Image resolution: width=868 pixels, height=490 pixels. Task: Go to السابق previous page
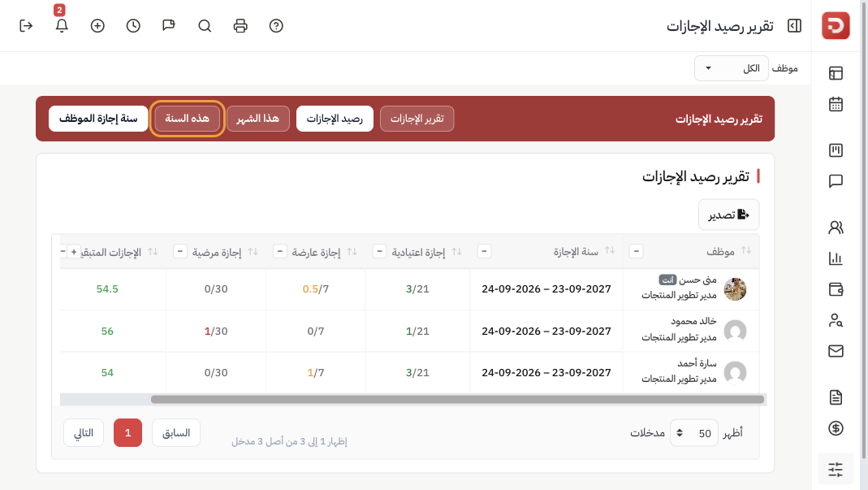(x=176, y=433)
